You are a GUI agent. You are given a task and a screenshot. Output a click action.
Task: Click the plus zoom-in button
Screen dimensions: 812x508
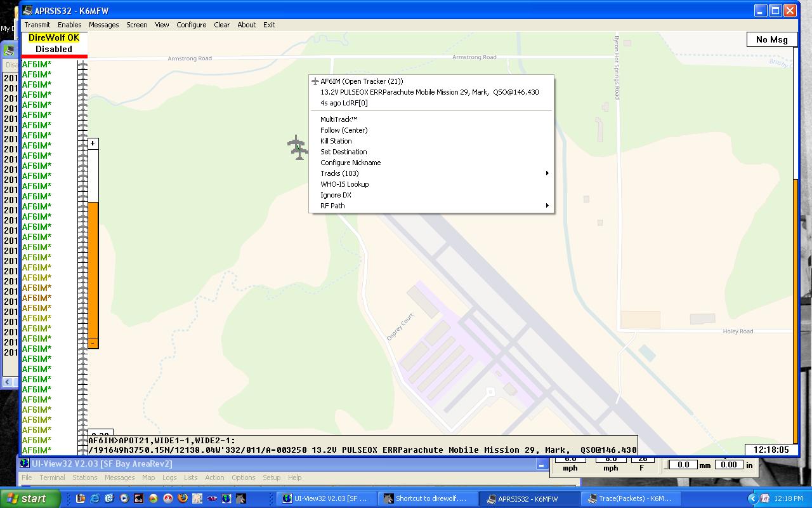coord(93,144)
